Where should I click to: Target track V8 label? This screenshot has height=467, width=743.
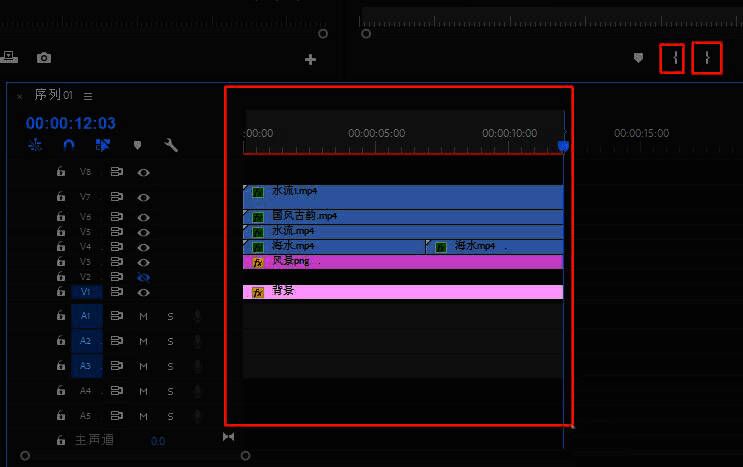tap(85, 171)
